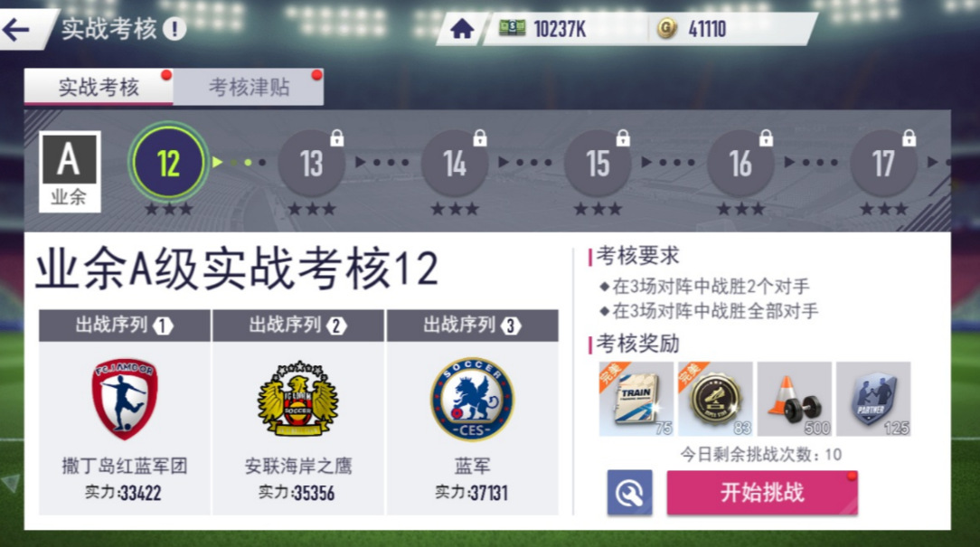Image resolution: width=980 pixels, height=547 pixels.
Task: View the TRAIN card reward
Action: click(x=636, y=399)
